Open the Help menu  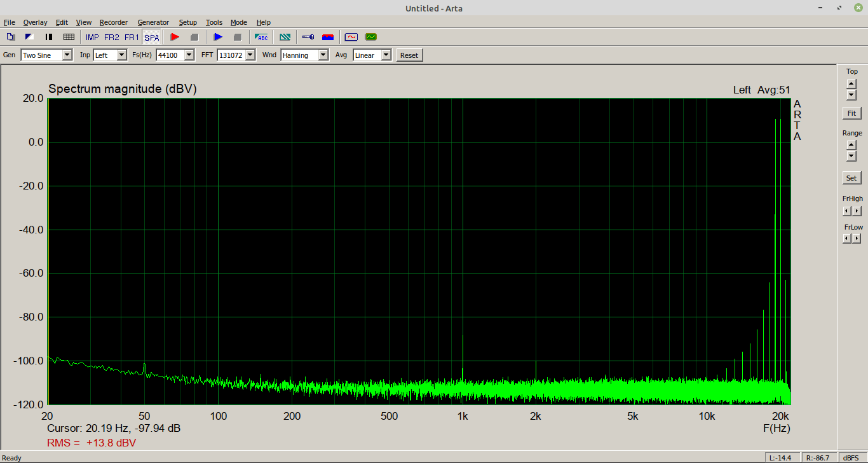[264, 22]
